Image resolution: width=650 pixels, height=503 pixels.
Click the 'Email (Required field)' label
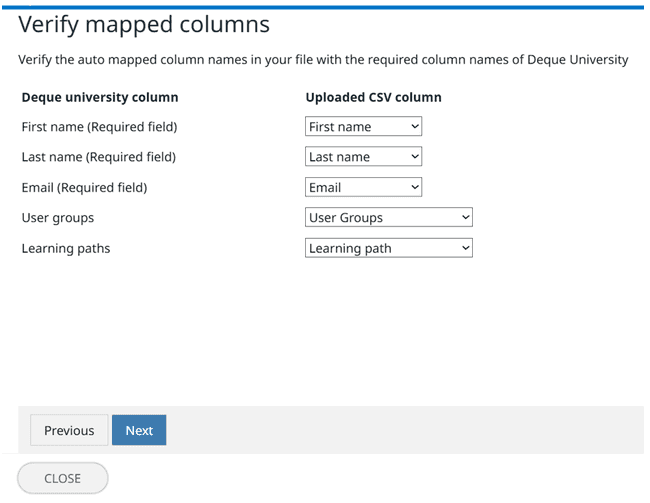pos(84,187)
